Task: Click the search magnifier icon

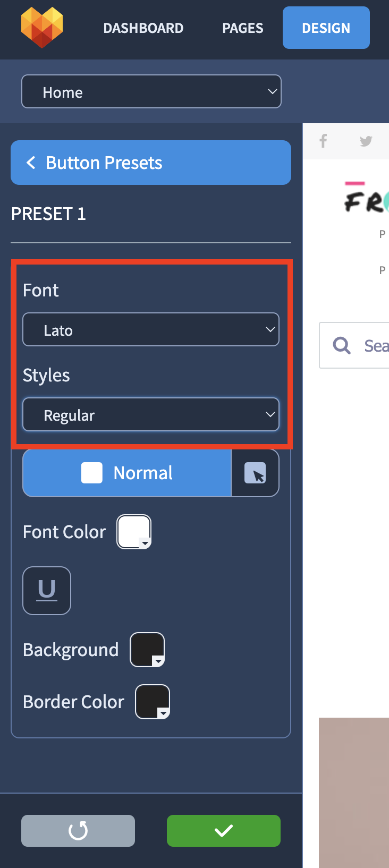Action: click(342, 345)
